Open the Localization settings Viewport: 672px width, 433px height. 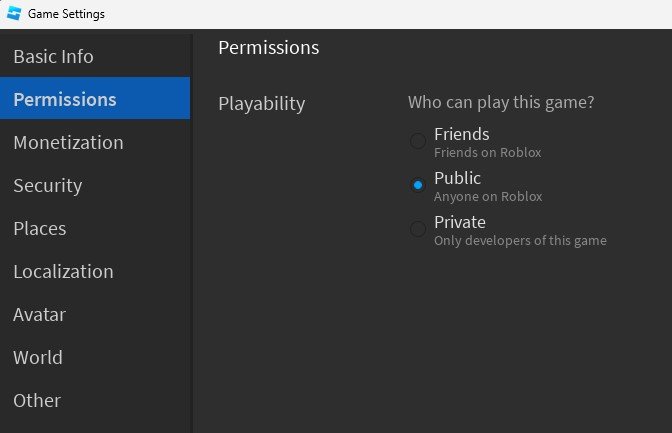(x=63, y=272)
